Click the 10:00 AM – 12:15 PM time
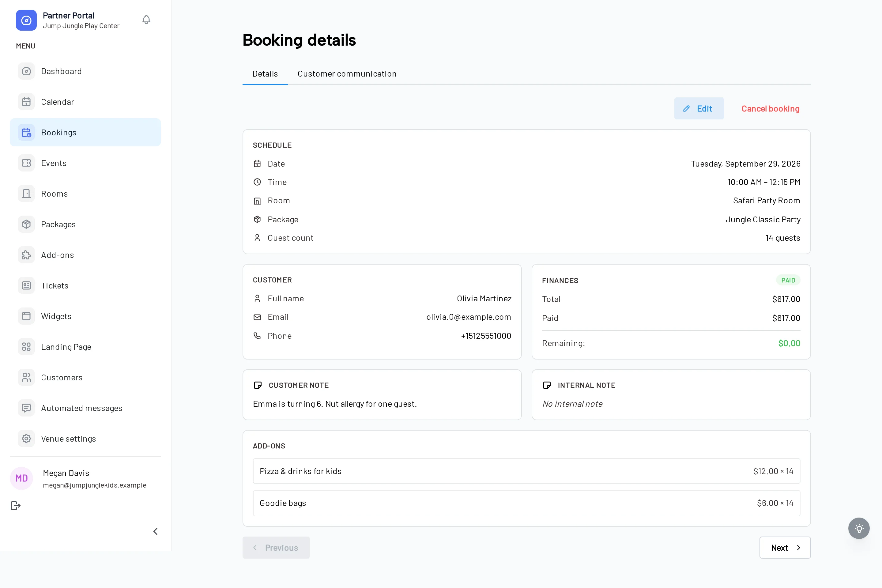Viewport: 882px width, 588px height. (764, 182)
